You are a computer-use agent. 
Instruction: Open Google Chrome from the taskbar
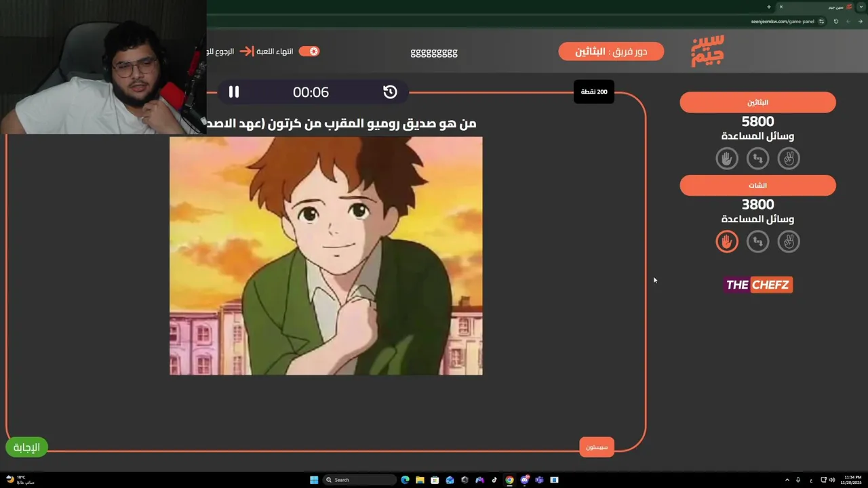509,480
